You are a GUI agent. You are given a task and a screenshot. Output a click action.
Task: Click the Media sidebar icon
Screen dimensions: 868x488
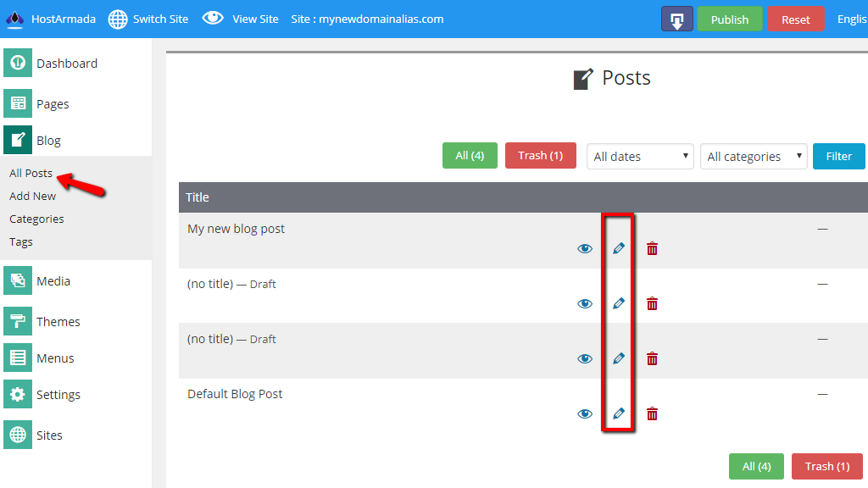(x=18, y=280)
